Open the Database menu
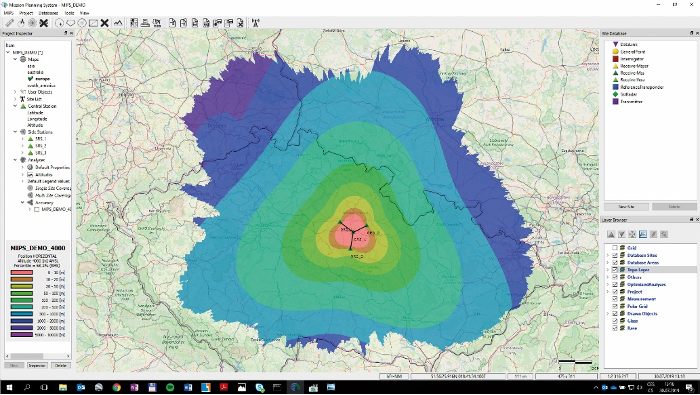 pyautogui.click(x=48, y=13)
